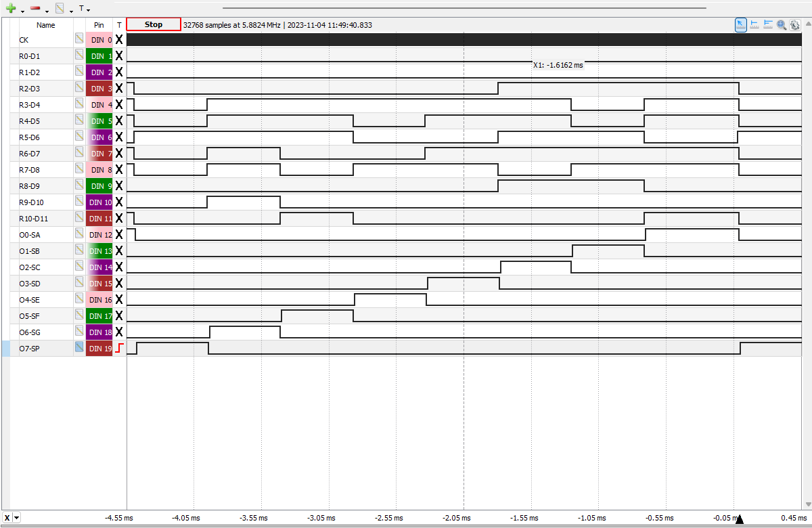This screenshot has width=812, height=528.
Task: Toggle trigger condition X for R0-D1
Action: pyautogui.click(x=119, y=56)
